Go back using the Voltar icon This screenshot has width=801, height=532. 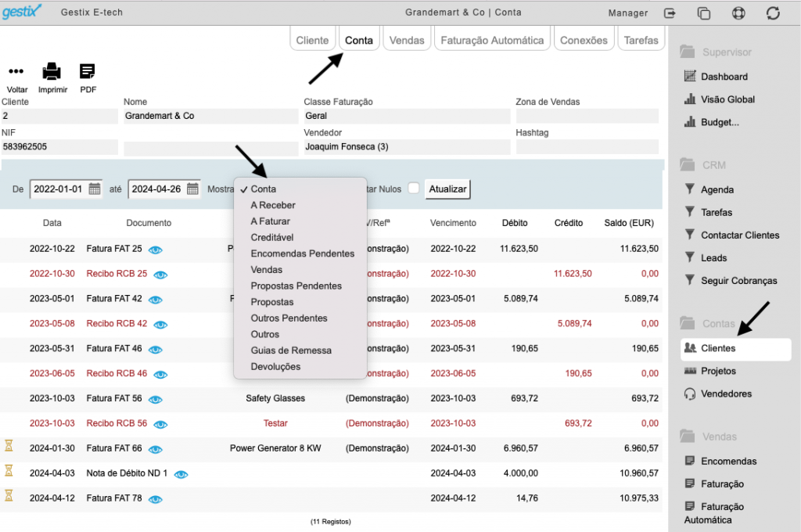[16, 71]
